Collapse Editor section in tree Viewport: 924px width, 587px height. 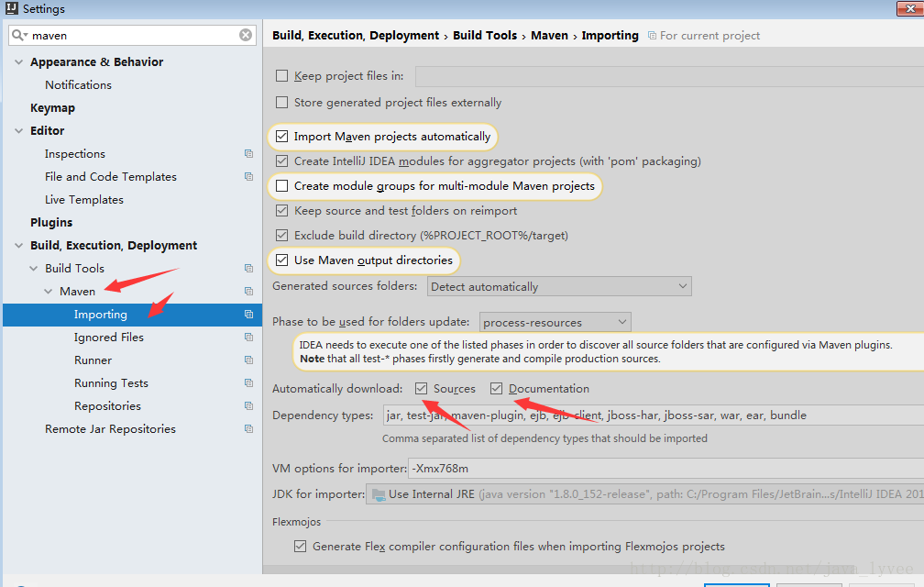19,131
